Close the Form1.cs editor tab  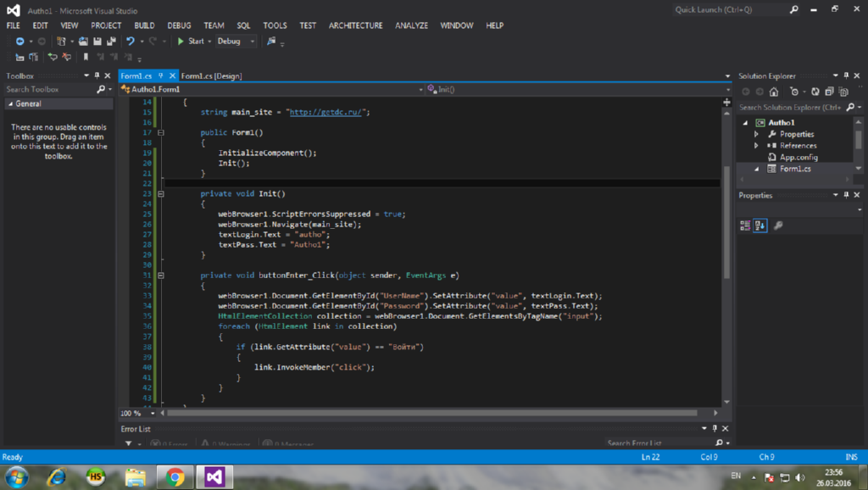(x=172, y=75)
